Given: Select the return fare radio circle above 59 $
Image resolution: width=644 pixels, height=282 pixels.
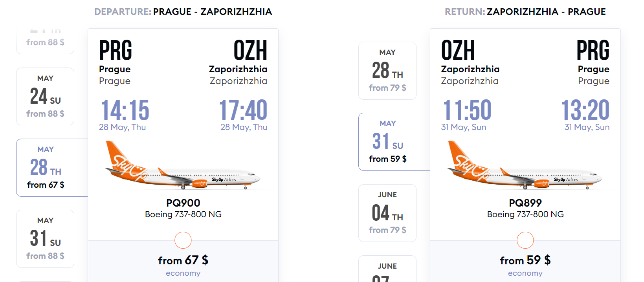Looking at the screenshot, I should (525, 240).
